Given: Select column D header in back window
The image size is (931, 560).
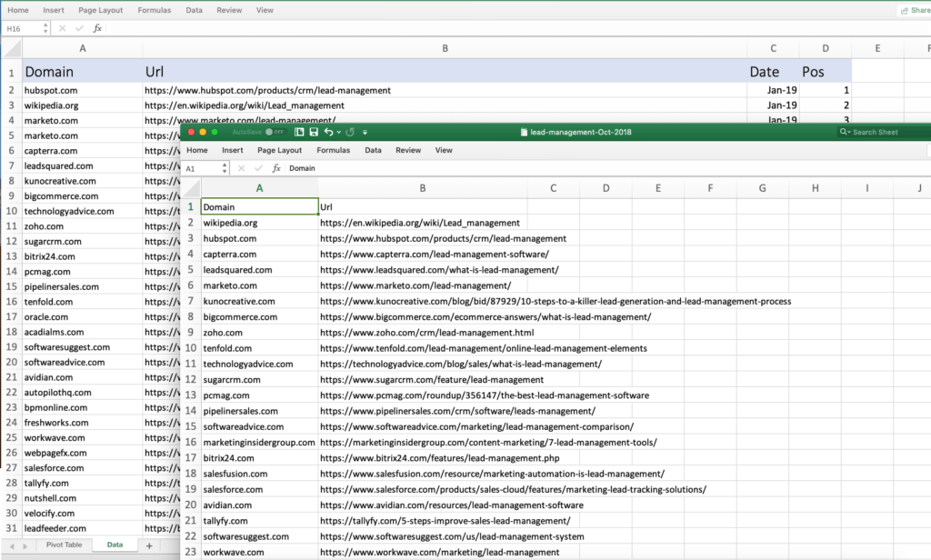Looking at the screenshot, I should [x=826, y=48].
